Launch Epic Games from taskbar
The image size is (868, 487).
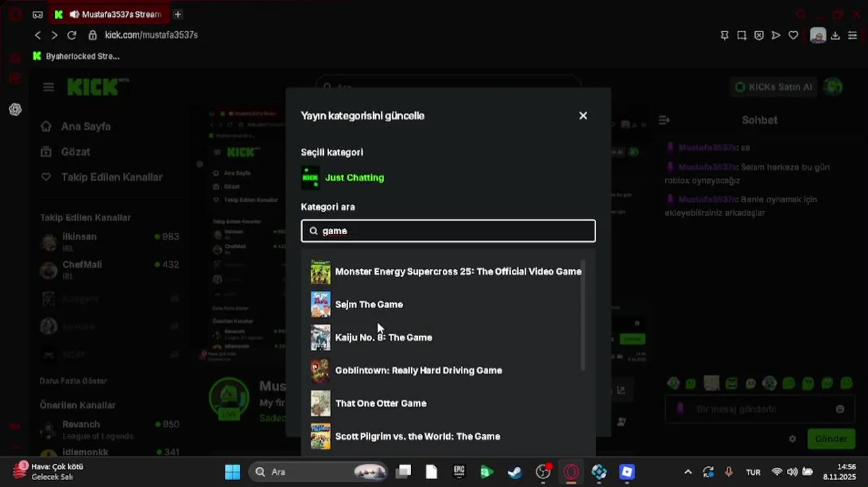(x=459, y=472)
